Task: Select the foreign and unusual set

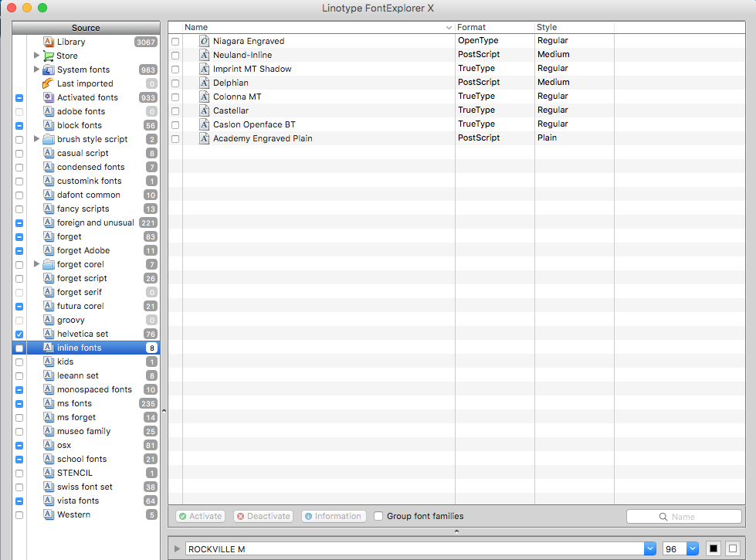Action: pyautogui.click(x=93, y=223)
